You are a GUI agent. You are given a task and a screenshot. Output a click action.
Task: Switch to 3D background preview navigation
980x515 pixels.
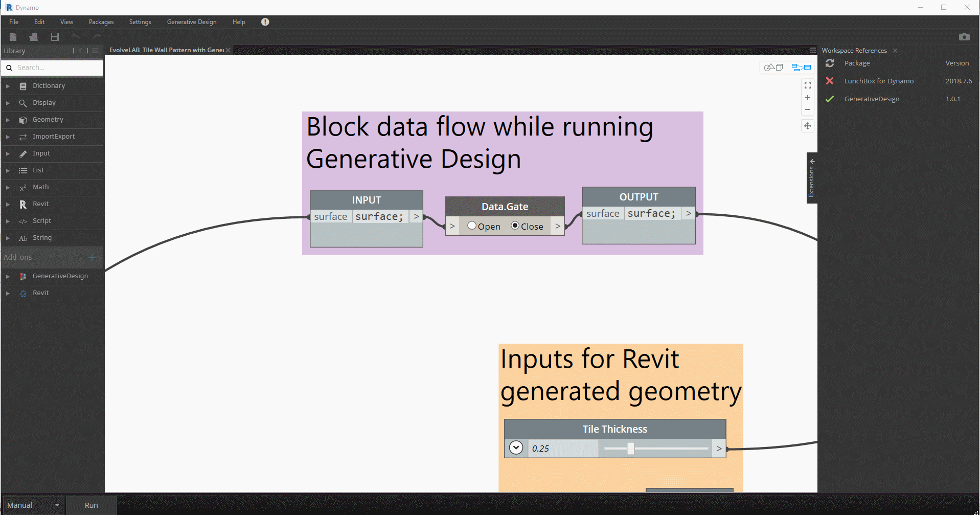[x=773, y=67]
